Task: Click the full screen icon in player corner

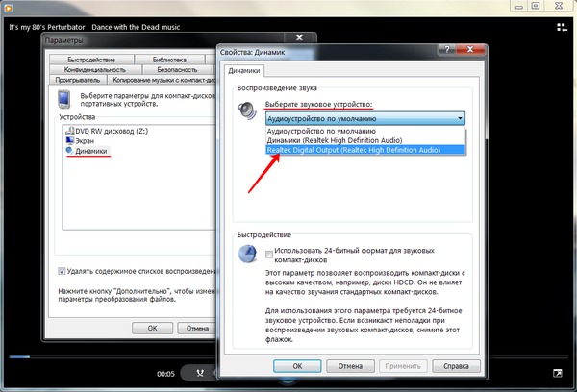Action: [558, 373]
